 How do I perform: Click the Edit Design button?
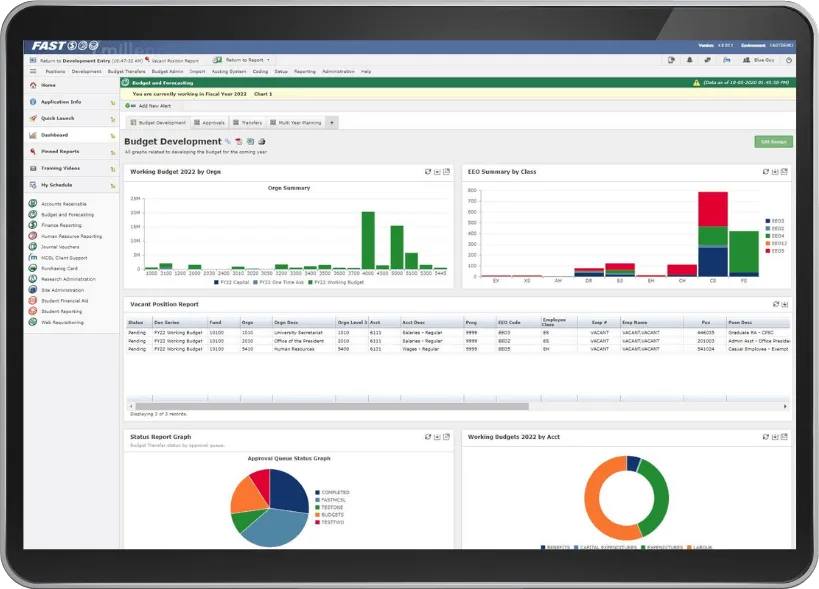[x=773, y=141]
